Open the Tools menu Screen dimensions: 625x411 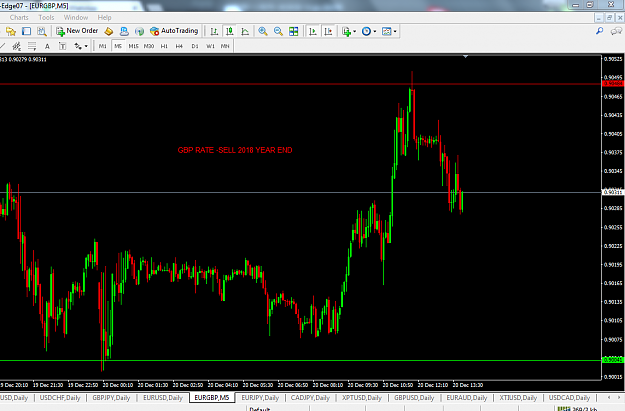(46, 18)
